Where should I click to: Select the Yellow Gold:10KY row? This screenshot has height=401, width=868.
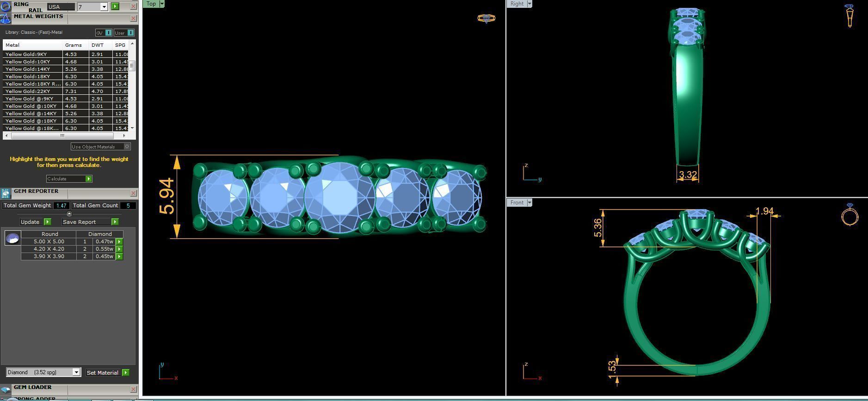coord(66,62)
